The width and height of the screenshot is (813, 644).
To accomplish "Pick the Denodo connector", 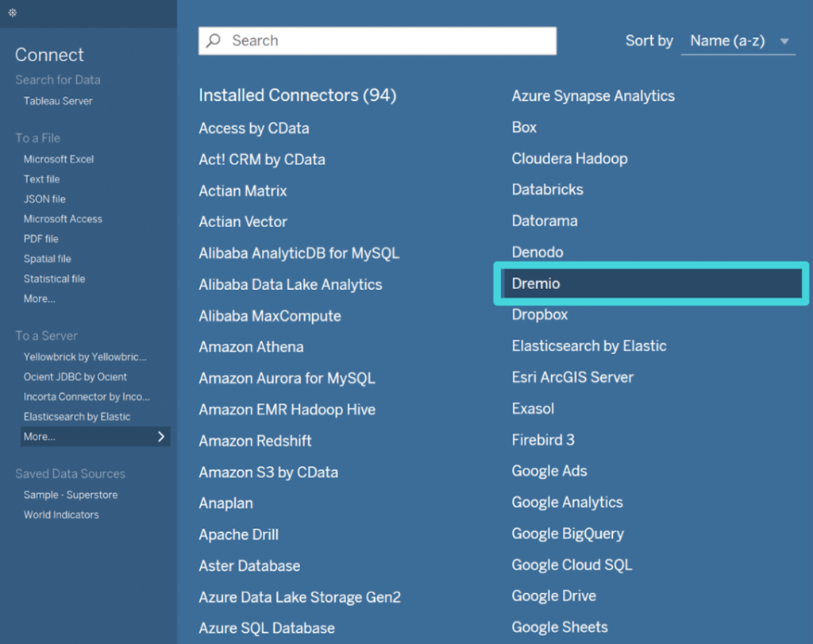I will tap(538, 253).
